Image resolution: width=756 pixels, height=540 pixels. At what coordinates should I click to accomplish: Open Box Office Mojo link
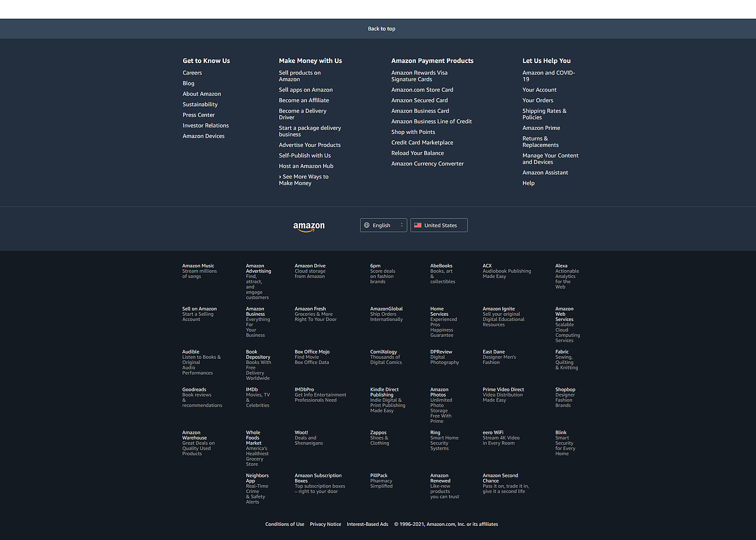312,358
